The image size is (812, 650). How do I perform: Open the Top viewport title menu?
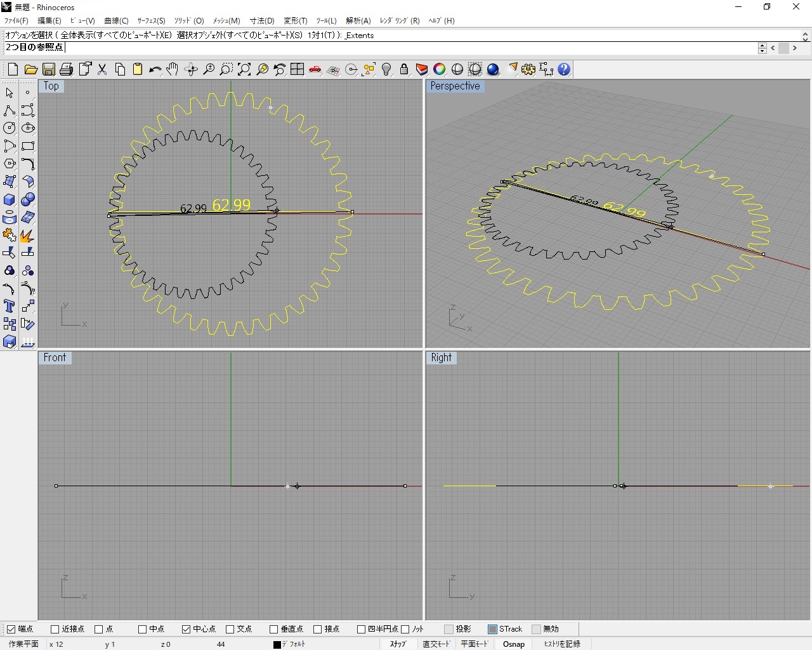pos(51,86)
